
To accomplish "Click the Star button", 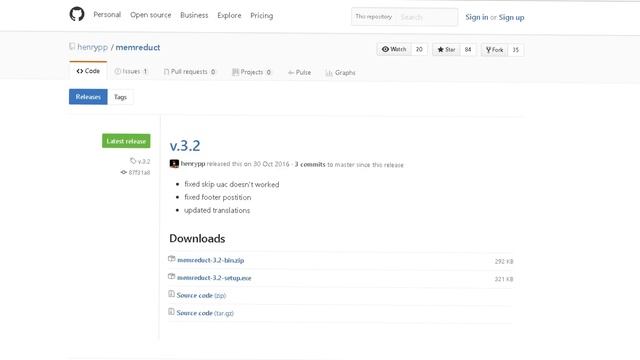I will [446, 50].
